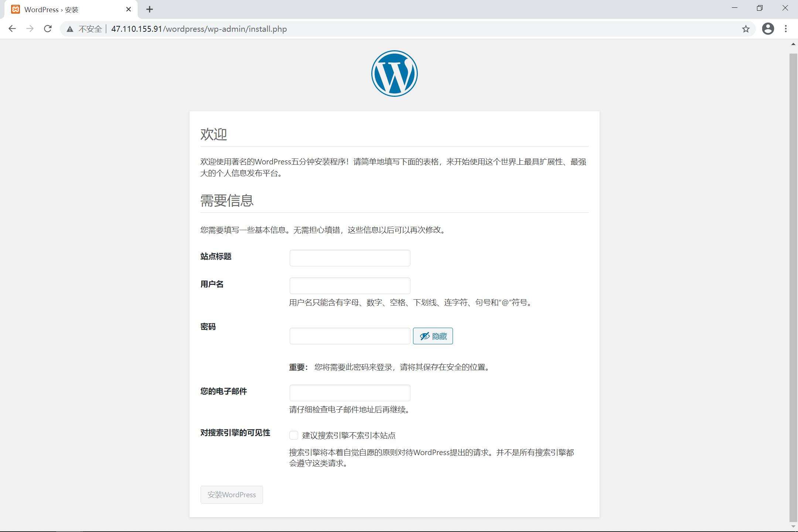This screenshot has width=798, height=532.
Task: Click the 请仔细检查电子邮件地址后再继续 hint
Action: (350, 409)
